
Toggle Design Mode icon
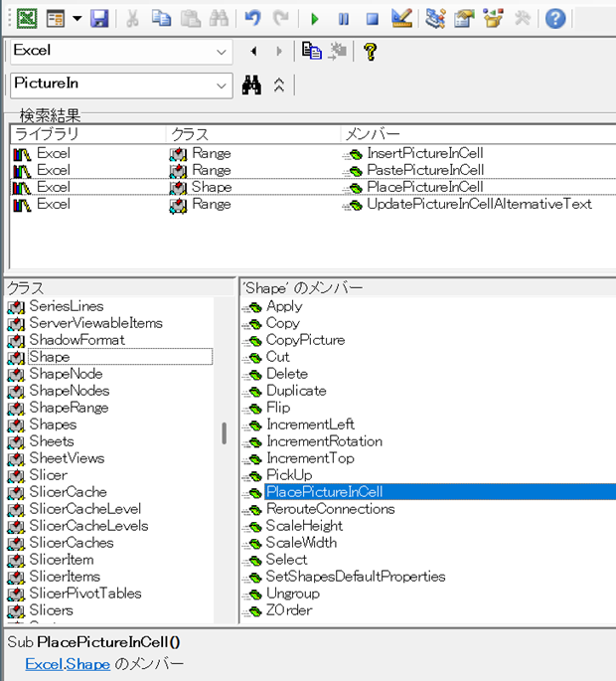tap(401, 19)
